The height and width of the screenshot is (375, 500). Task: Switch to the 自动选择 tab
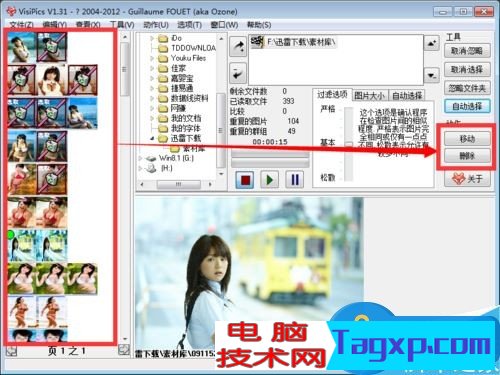(x=407, y=96)
